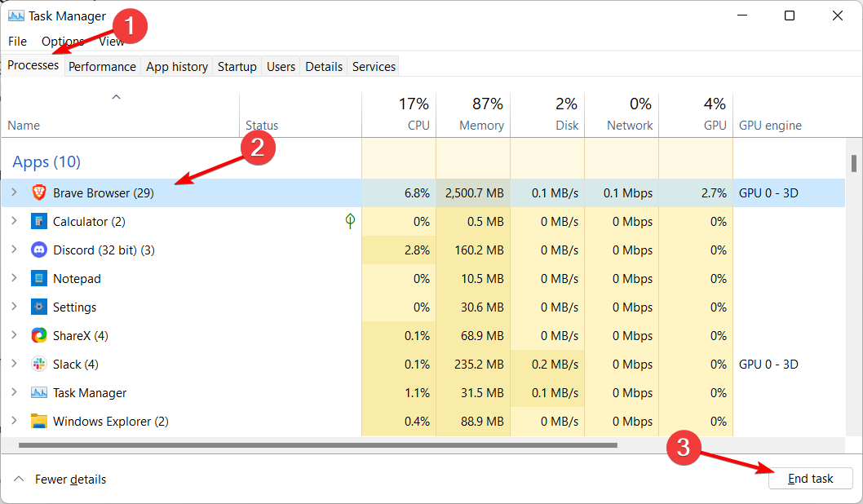Image resolution: width=863 pixels, height=504 pixels.
Task: Open the File menu
Action: click(x=17, y=42)
